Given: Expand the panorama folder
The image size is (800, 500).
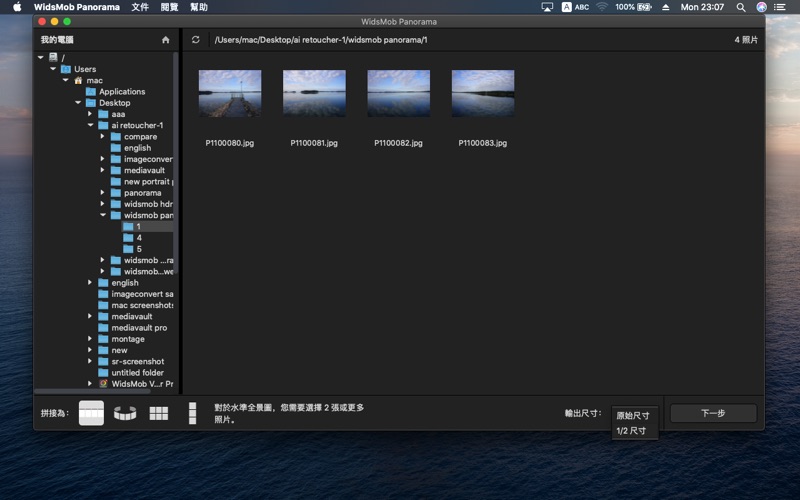Looking at the screenshot, I should [x=102, y=193].
